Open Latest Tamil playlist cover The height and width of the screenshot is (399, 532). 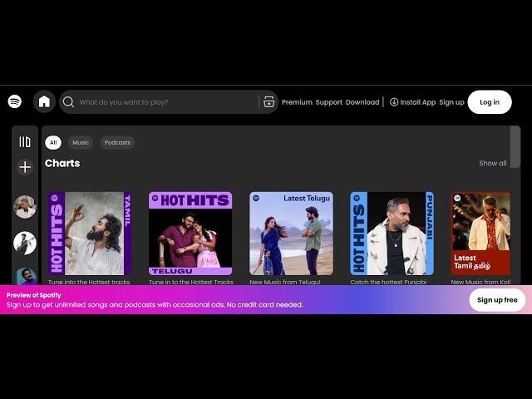(480, 234)
